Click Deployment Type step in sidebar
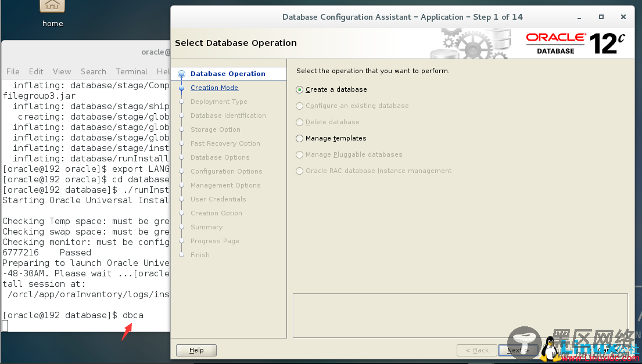Viewport: 642px width, 364px height. pos(218,102)
